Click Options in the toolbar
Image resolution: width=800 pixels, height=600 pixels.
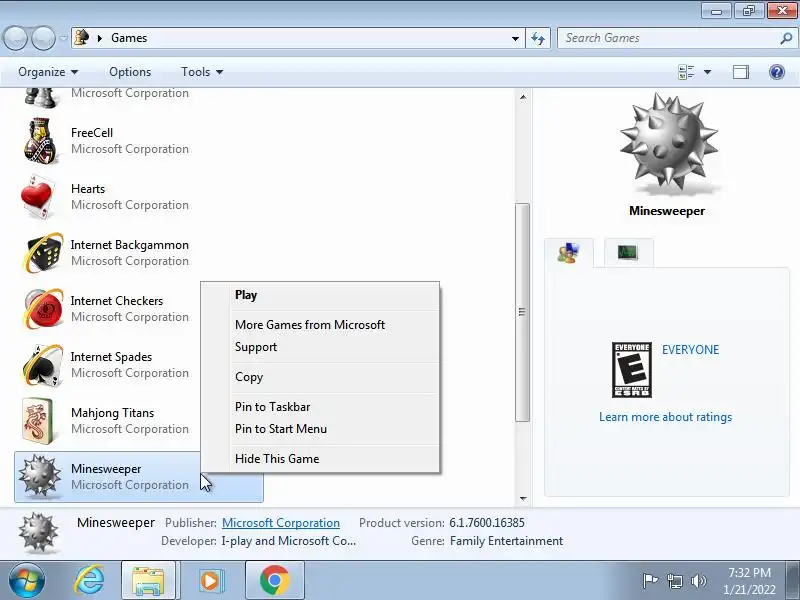(x=130, y=72)
